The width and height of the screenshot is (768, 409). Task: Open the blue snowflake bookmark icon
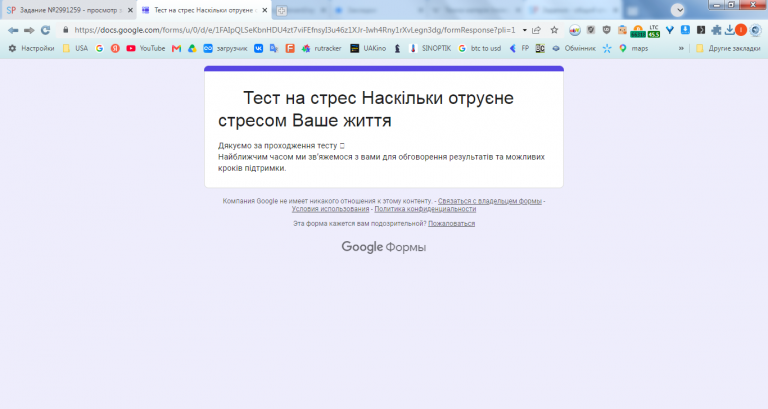(x=607, y=48)
